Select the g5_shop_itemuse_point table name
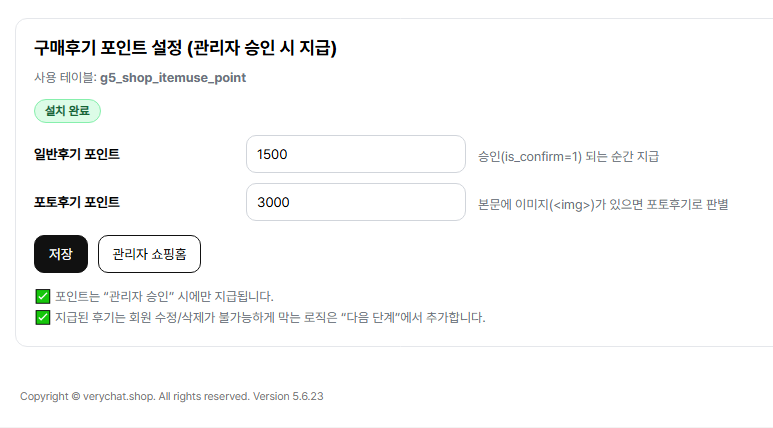This screenshot has height=428, width=773. pos(173,77)
